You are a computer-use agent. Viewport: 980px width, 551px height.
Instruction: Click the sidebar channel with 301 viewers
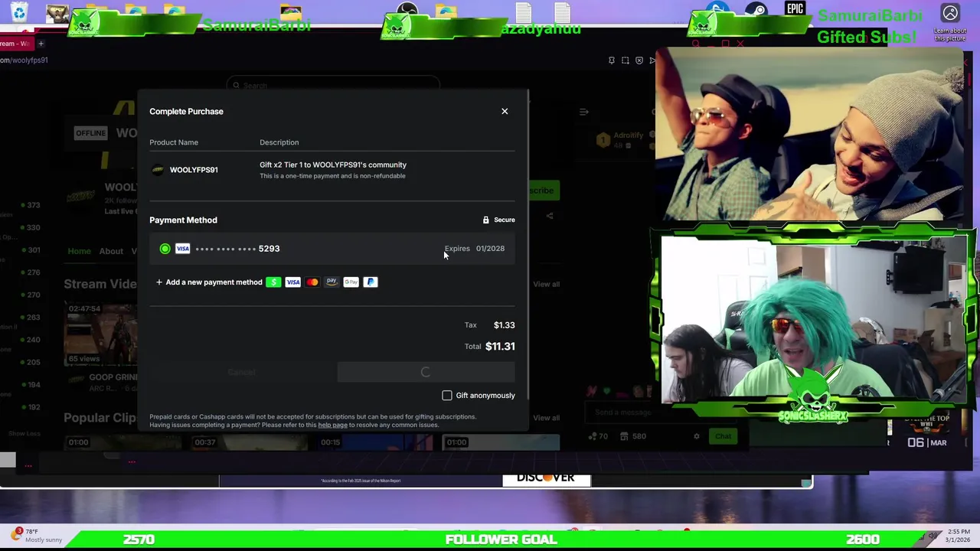32,250
